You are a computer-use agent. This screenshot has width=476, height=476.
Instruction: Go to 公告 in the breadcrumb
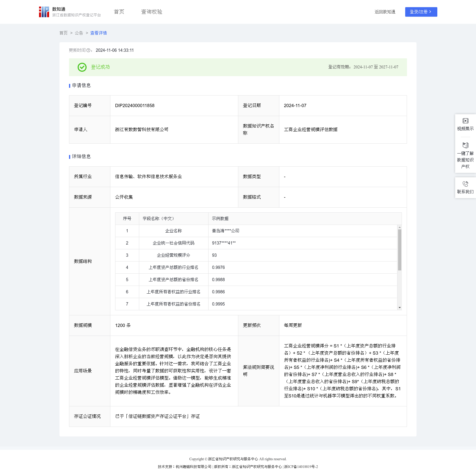click(79, 33)
